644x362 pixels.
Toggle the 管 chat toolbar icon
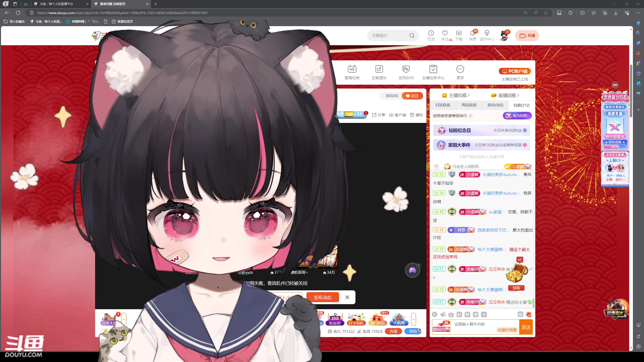(467, 314)
